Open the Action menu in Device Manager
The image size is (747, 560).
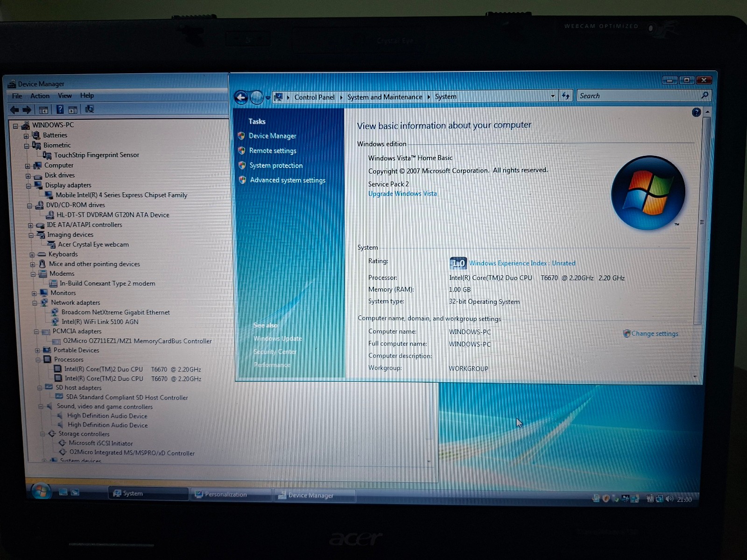point(40,96)
